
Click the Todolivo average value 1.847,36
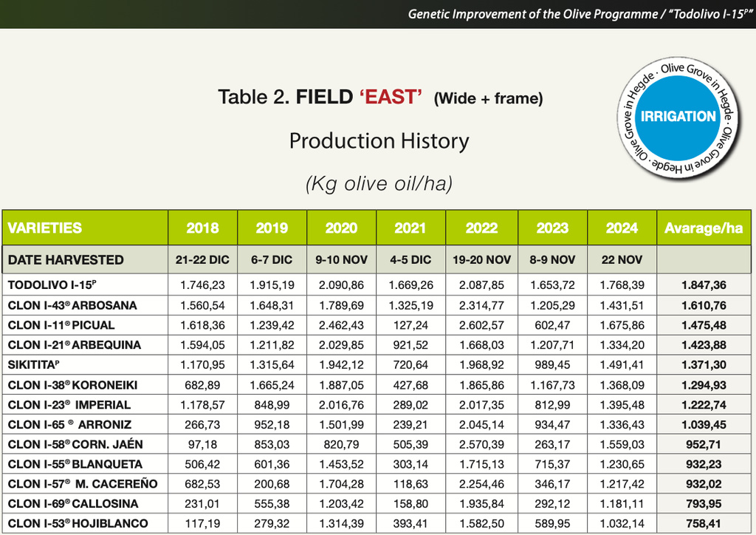tap(704, 285)
